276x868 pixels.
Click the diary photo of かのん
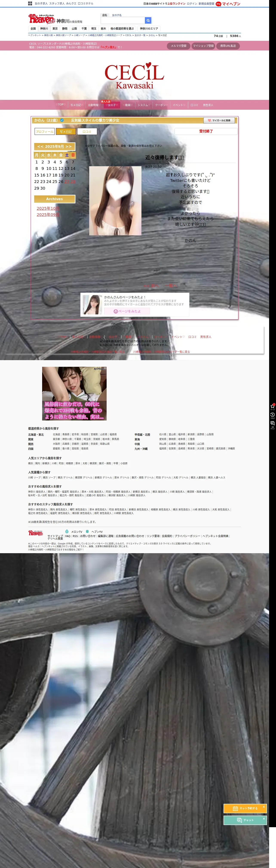point(115,201)
